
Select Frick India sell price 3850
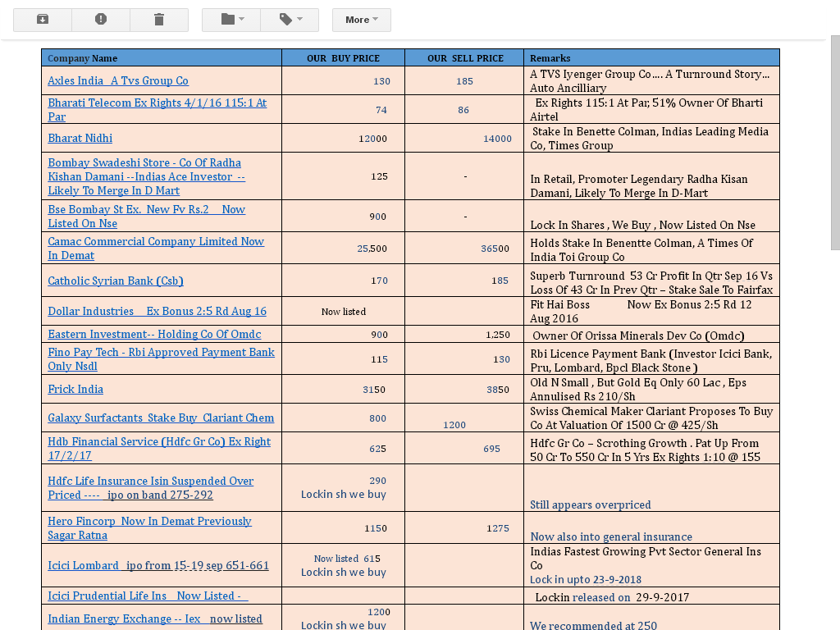click(x=498, y=390)
